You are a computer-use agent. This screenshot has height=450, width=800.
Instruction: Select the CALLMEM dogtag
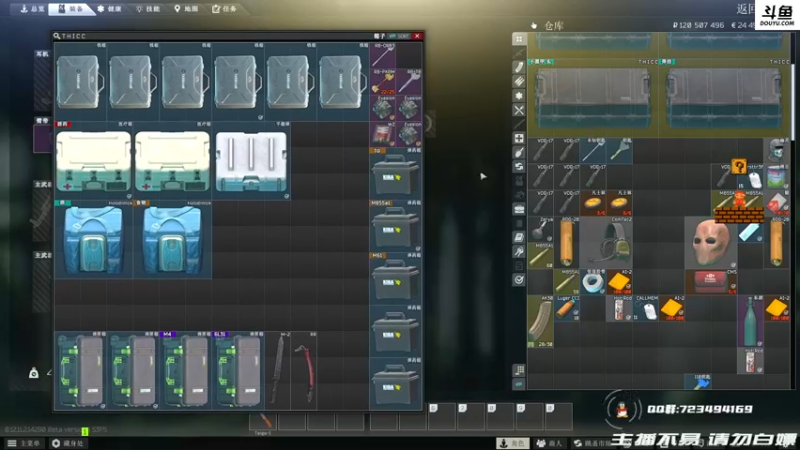(x=645, y=308)
